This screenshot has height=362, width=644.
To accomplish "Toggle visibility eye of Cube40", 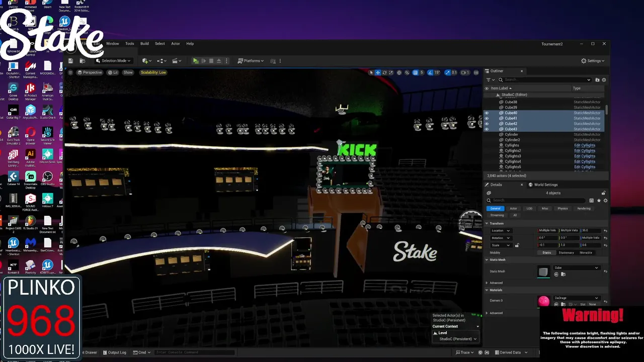I will coord(487,113).
